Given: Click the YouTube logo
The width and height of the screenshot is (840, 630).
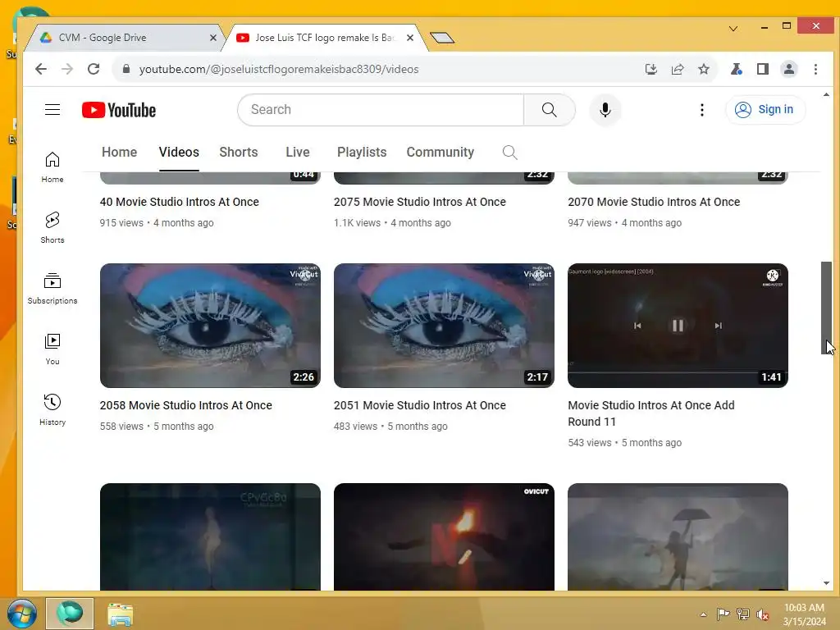Looking at the screenshot, I should click(x=119, y=110).
